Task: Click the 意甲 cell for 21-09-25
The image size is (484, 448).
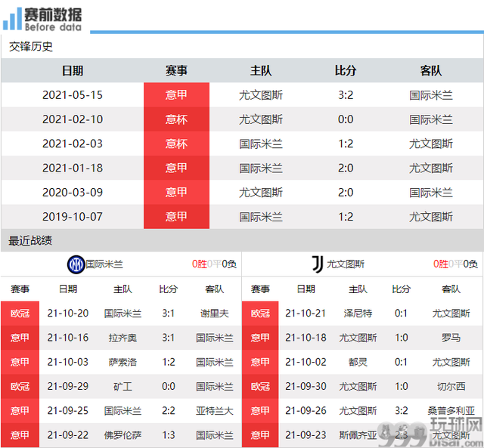Action: pos(20,411)
